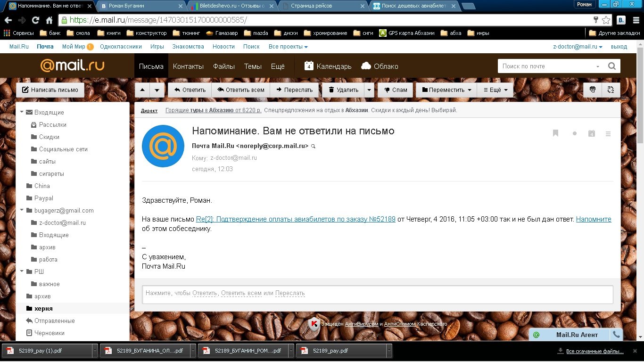
Task: Open Chrome apps Сервисы shortcut
Action: click(x=19, y=33)
